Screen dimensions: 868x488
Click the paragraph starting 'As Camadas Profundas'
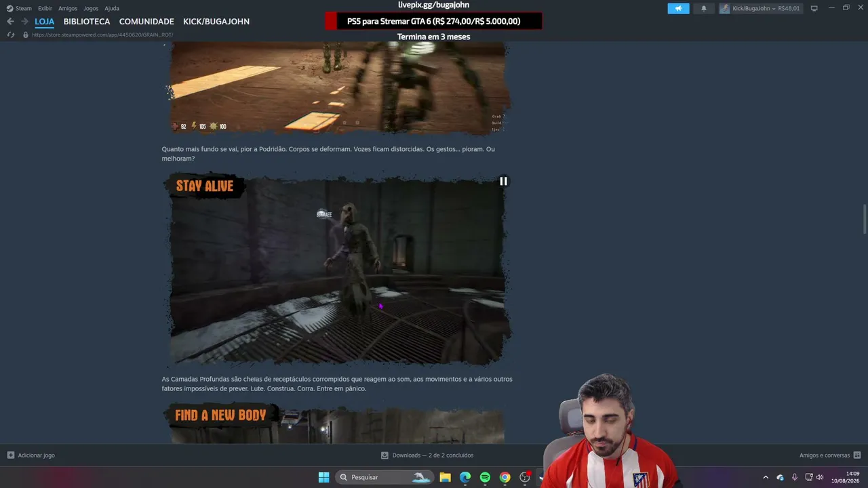337,384
